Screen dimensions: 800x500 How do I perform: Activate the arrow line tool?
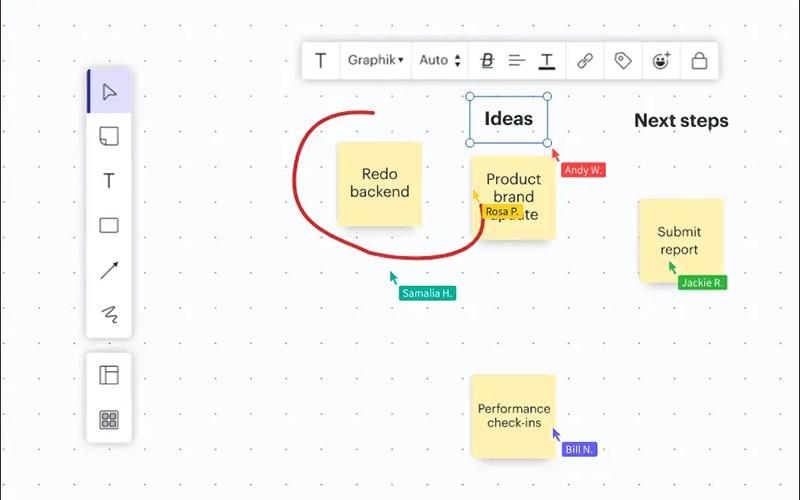(109, 270)
